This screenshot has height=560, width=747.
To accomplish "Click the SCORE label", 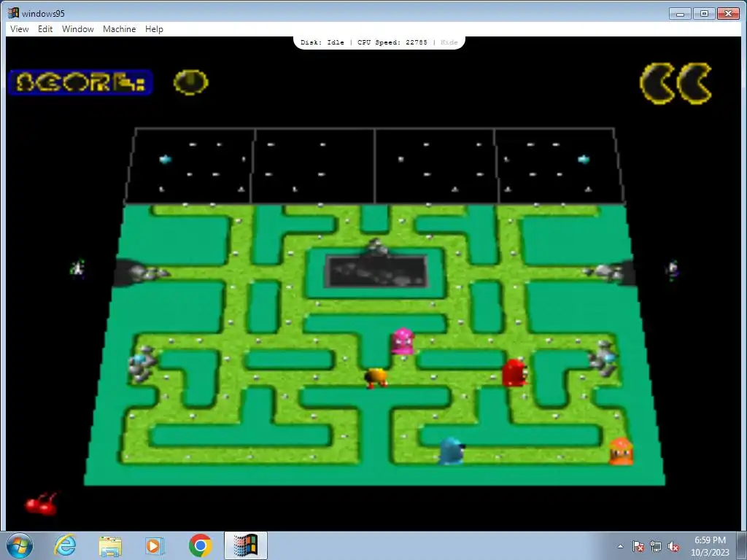I will point(80,82).
